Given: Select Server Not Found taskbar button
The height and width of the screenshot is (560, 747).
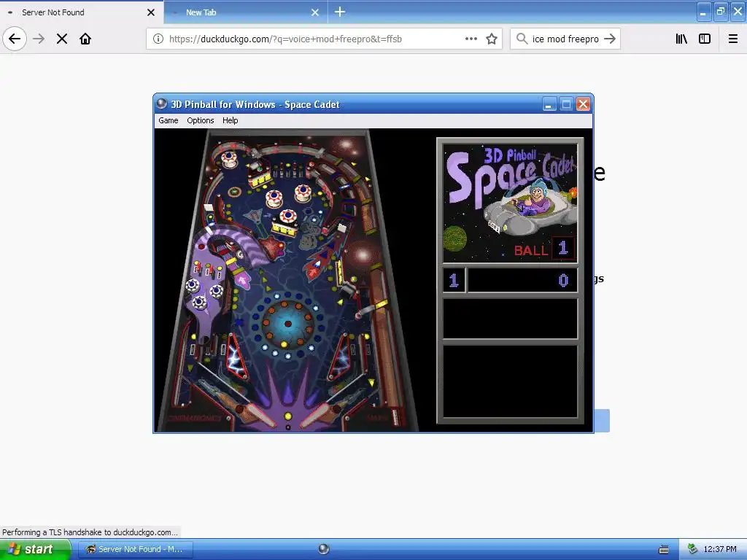Looking at the screenshot, I should tap(135, 549).
